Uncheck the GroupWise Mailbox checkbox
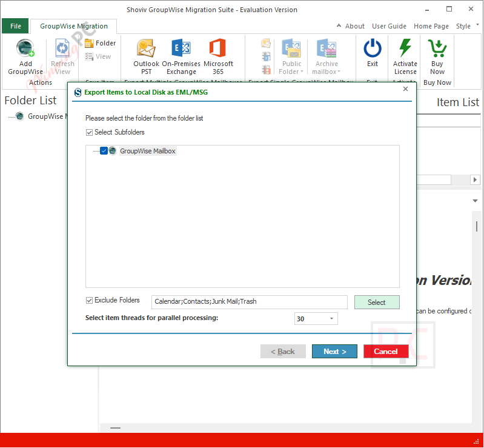484x448 pixels. [104, 151]
